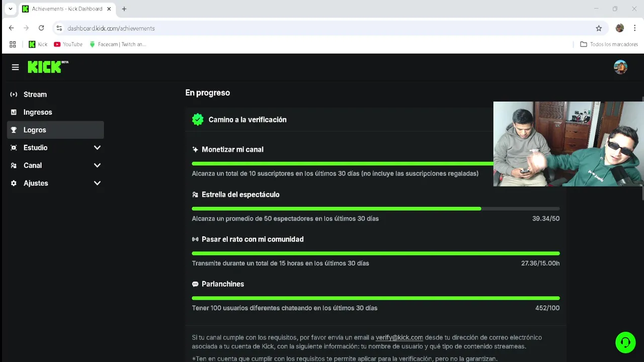This screenshot has height=362, width=644.
Task: Expand the Ajustes submenu chevron
Action: coord(97,183)
